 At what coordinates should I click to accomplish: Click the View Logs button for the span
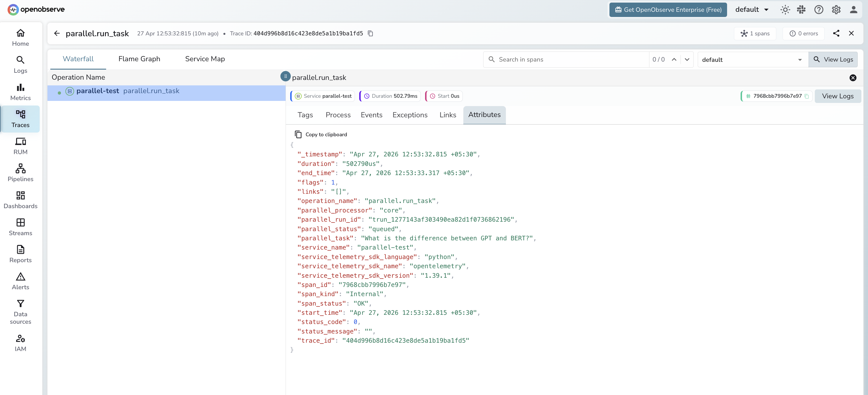point(838,96)
